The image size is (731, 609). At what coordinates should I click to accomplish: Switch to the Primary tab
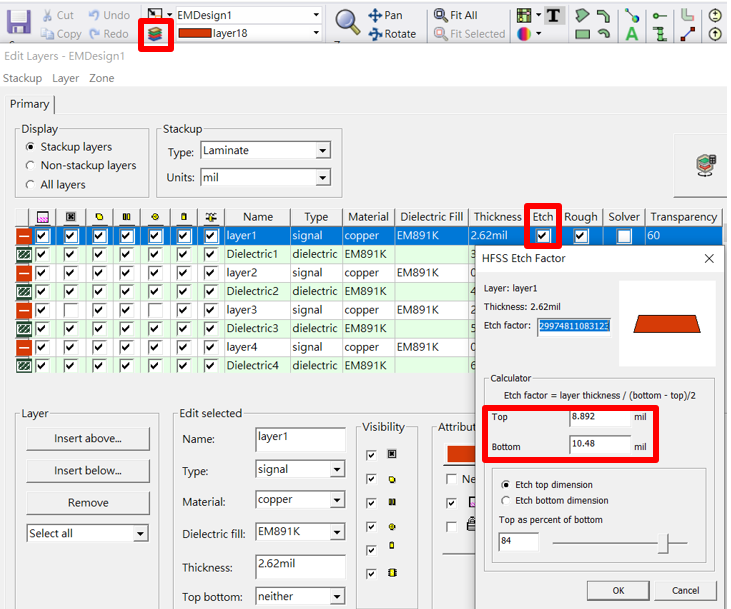click(29, 104)
